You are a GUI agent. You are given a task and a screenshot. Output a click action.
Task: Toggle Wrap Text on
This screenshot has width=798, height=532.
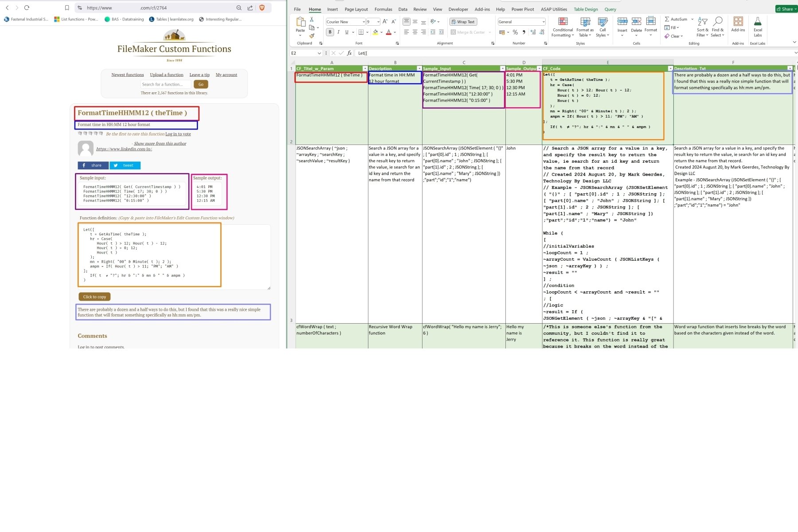point(463,22)
